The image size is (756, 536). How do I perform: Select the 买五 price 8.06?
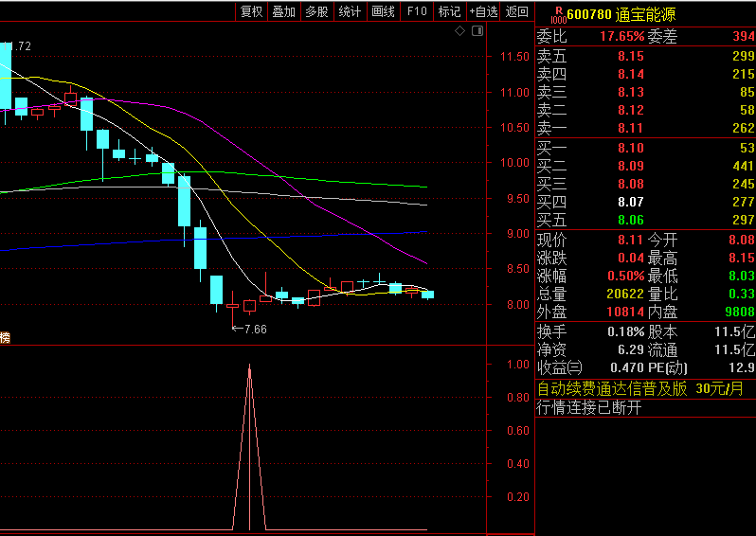click(x=631, y=221)
